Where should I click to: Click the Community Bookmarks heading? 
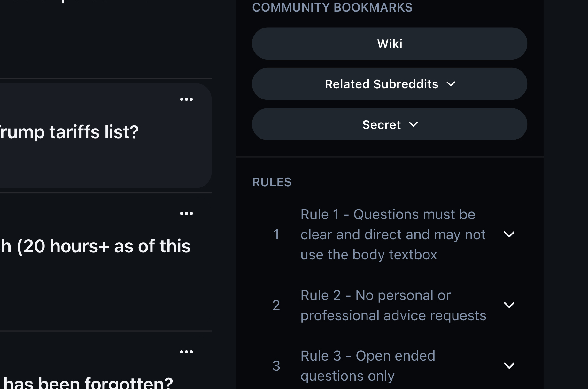[332, 7]
